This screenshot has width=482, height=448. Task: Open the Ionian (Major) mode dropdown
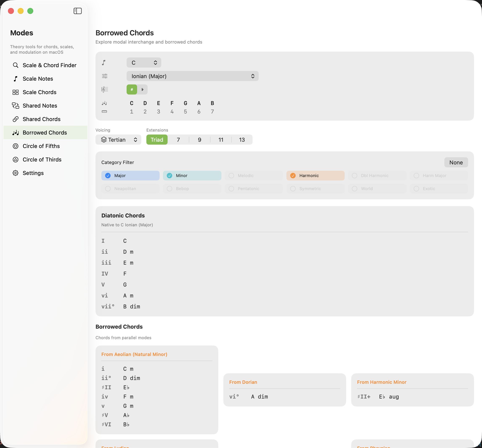pyautogui.click(x=192, y=76)
